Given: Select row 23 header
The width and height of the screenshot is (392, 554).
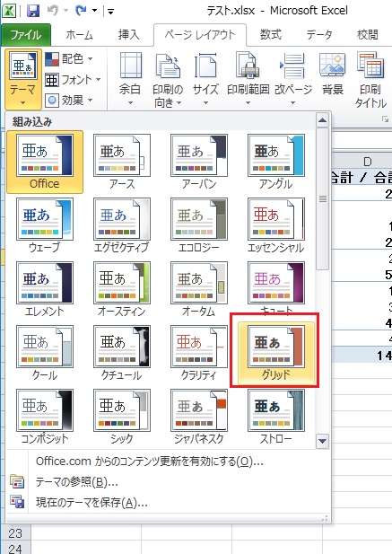Looking at the screenshot, I should [x=15, y=532].
